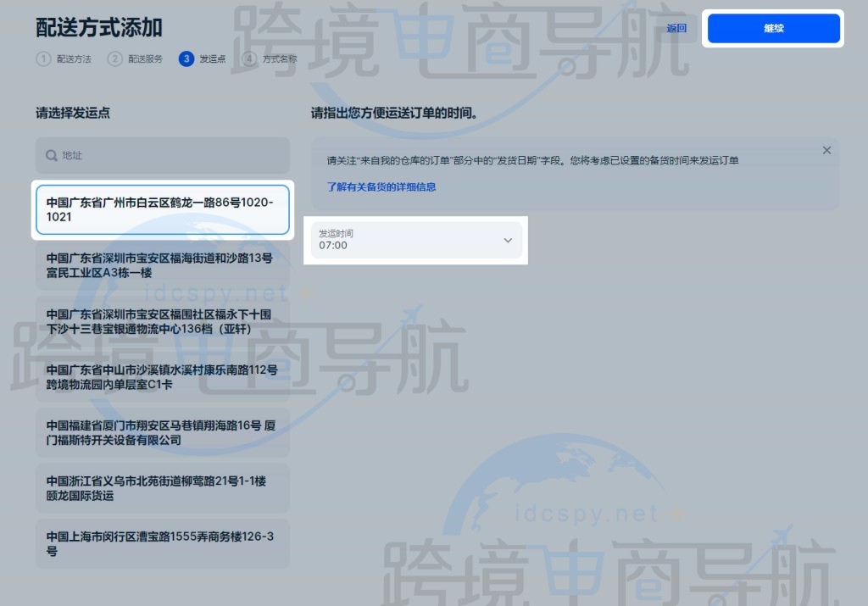This screenshot has width=868, height=606.
Task: Click the highlighted step 3 发运点 circle
Action: 186,59
